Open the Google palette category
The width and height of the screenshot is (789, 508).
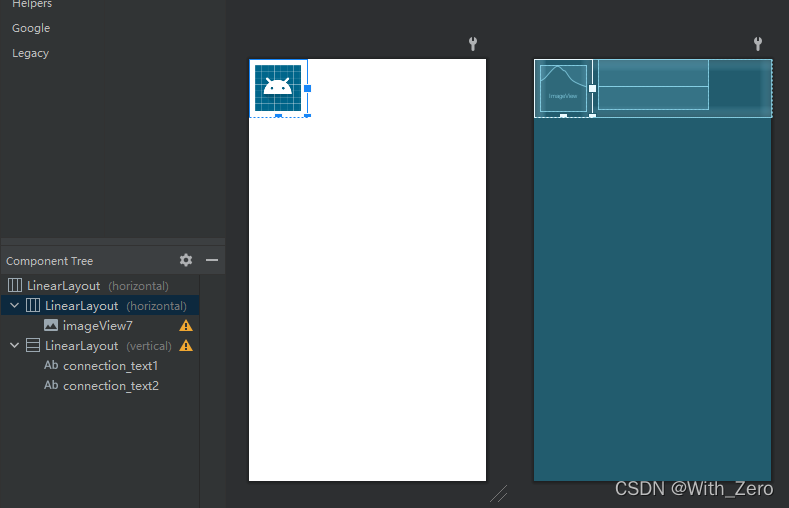point(31,28)
